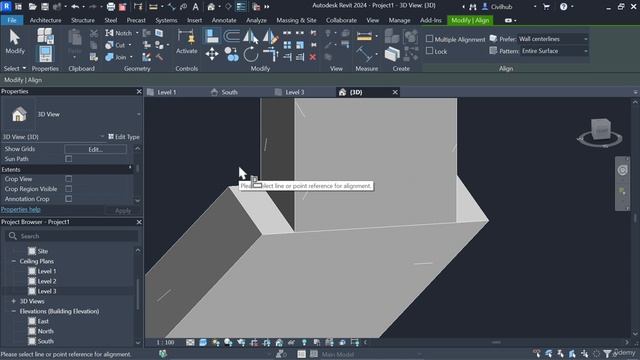Switch to the Level 1 view tab

[167, 92]
